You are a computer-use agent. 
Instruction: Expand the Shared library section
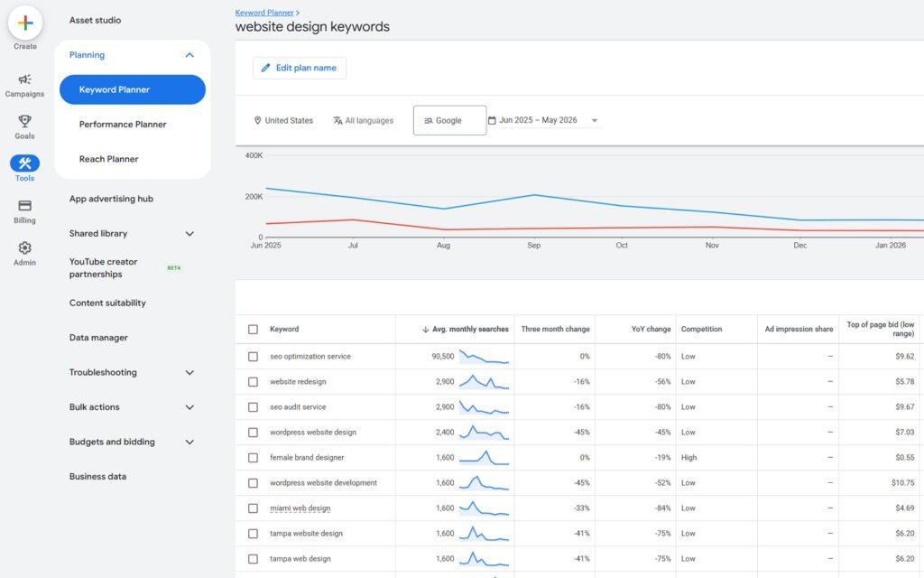(189, 234)
